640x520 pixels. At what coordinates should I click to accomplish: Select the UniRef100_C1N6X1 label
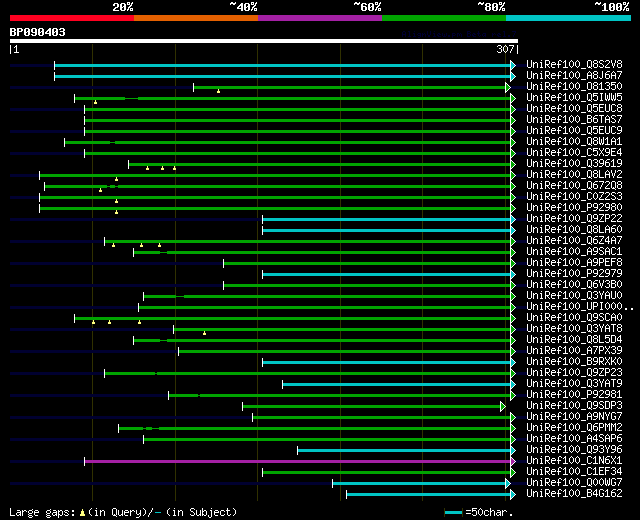(x=574, y=461)
